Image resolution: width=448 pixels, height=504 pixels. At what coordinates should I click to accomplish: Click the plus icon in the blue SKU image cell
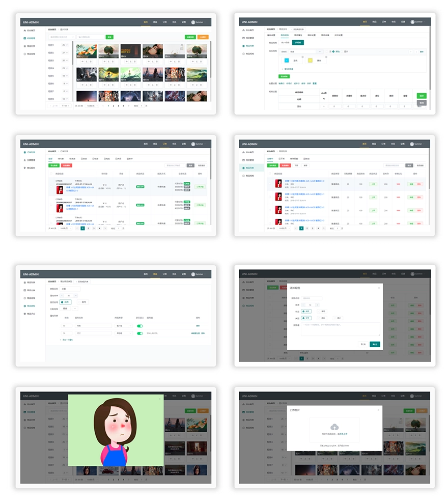pyautogui.click(x=324, y=106)
